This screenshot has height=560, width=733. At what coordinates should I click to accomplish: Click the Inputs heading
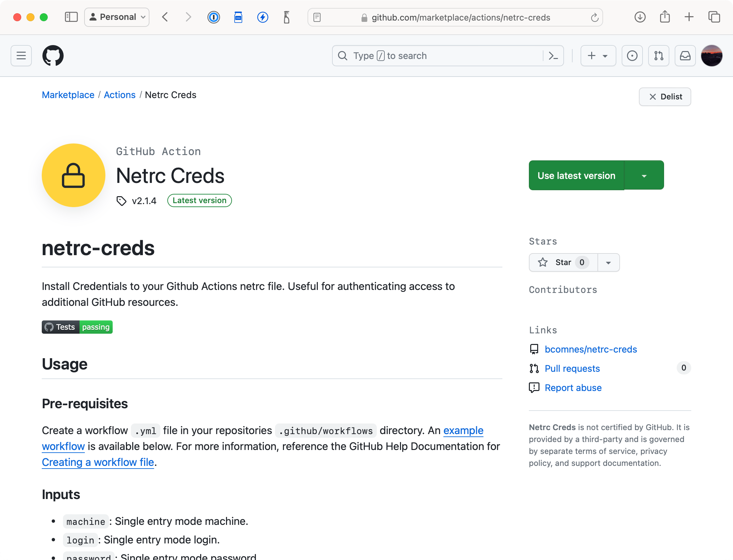pos(61,494)
